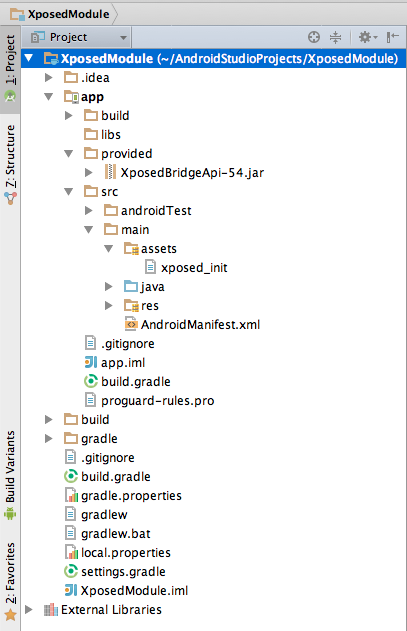Open the 2: Favorites side tab
Viewport: 407px width, 631px height.
tap(10, 581)
